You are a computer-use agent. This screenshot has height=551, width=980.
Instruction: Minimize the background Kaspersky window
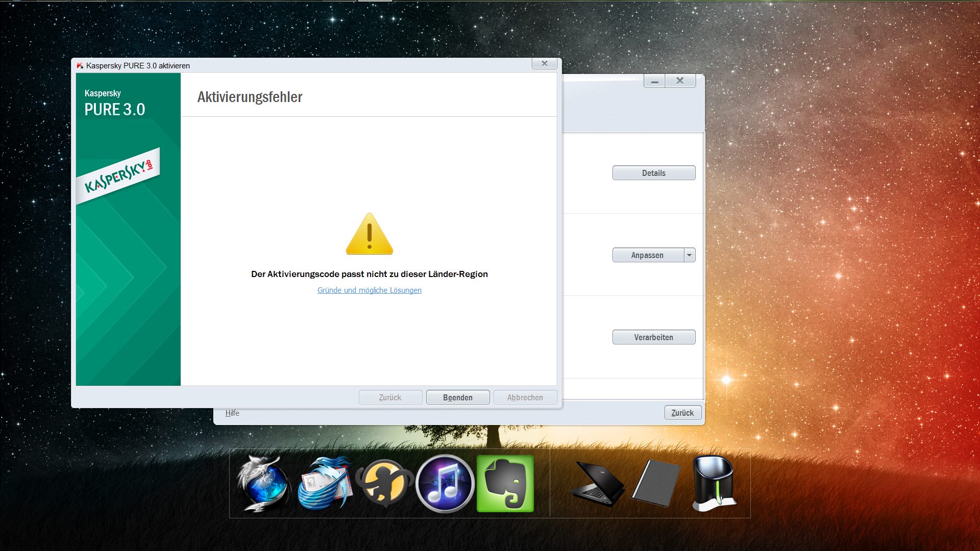coord(654,81)
